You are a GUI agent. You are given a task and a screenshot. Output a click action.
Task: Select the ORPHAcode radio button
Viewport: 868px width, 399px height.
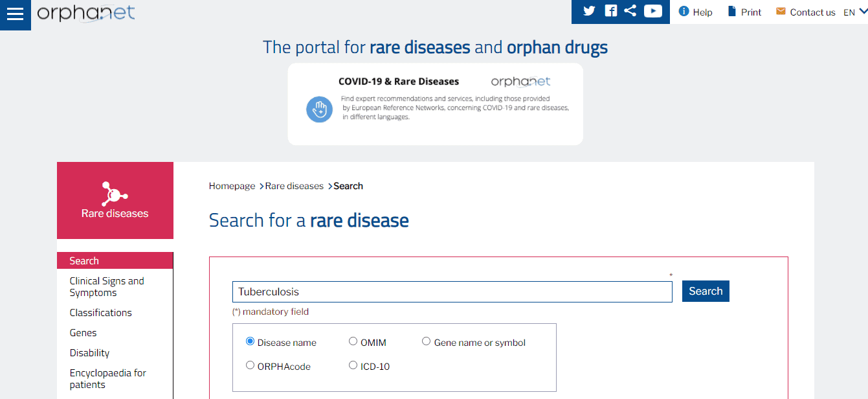click(x=250, y=365)
